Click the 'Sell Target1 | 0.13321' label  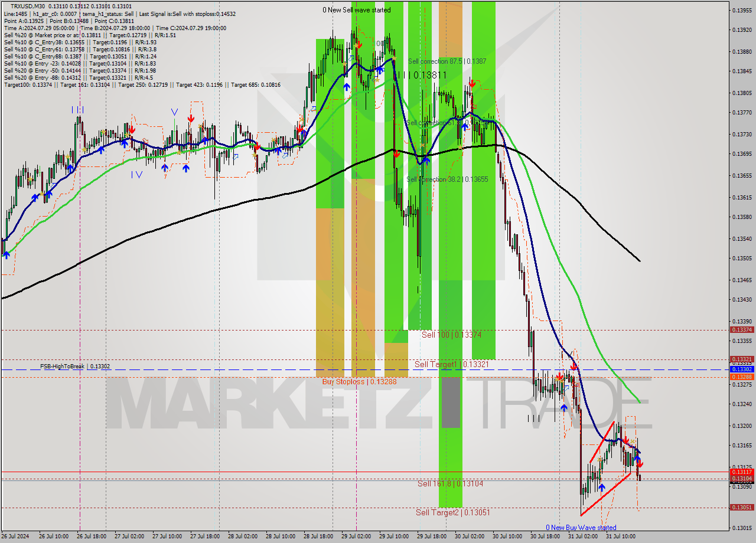tap(451, 364)
